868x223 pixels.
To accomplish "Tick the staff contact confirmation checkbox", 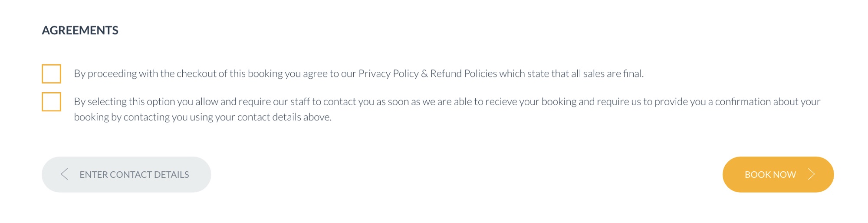I will [x=51, y=102].
